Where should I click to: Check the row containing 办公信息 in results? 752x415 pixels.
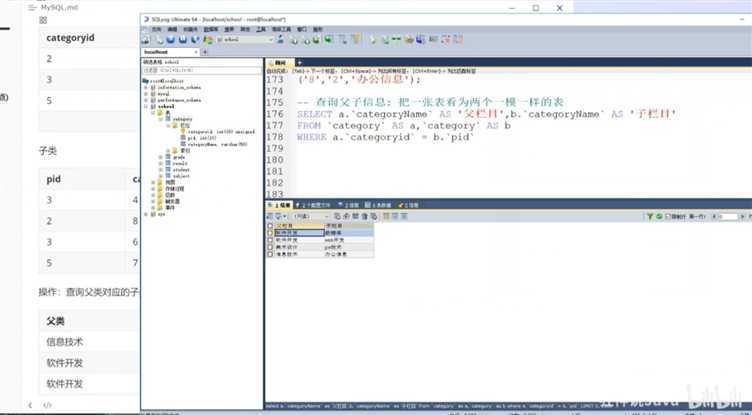pyautogui.click(x=270, y=254)
